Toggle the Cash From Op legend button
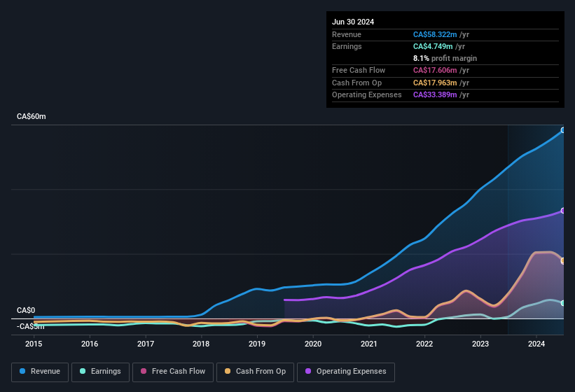 (x=255, y=372)
